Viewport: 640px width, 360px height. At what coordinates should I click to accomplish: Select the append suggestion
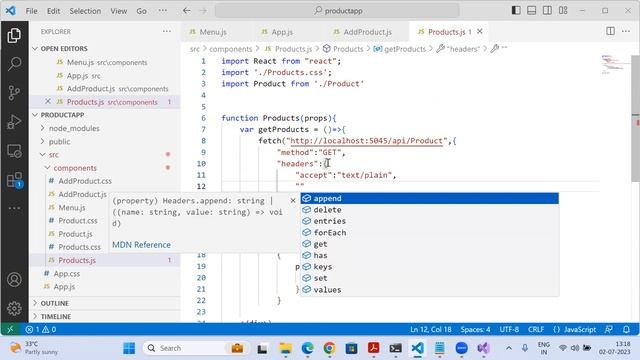430,198
